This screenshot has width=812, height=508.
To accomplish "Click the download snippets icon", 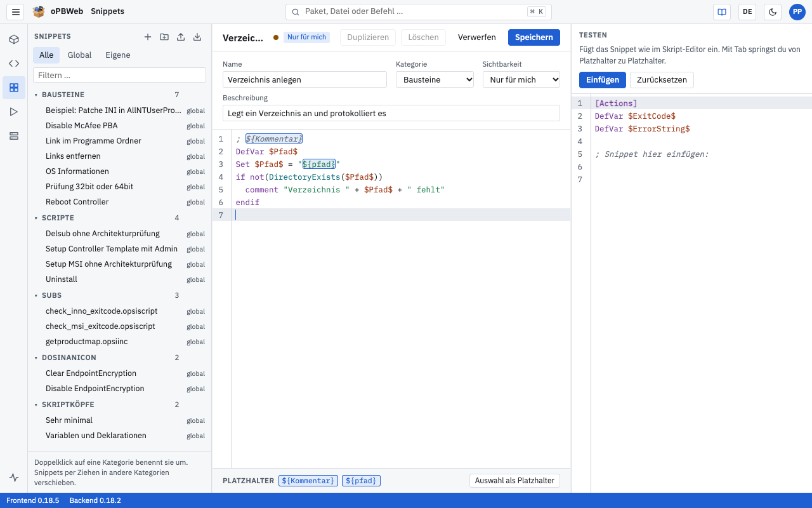I will tap(197, 37).
